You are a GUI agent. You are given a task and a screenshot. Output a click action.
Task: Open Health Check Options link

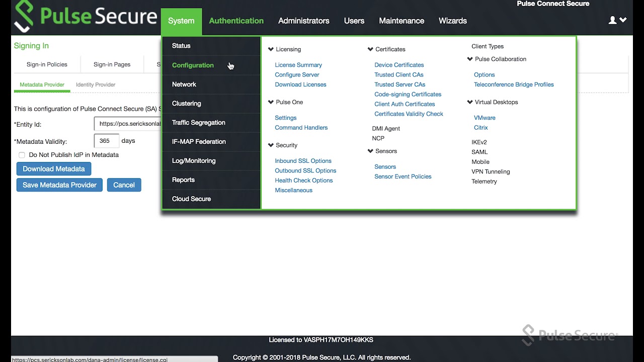303,180
